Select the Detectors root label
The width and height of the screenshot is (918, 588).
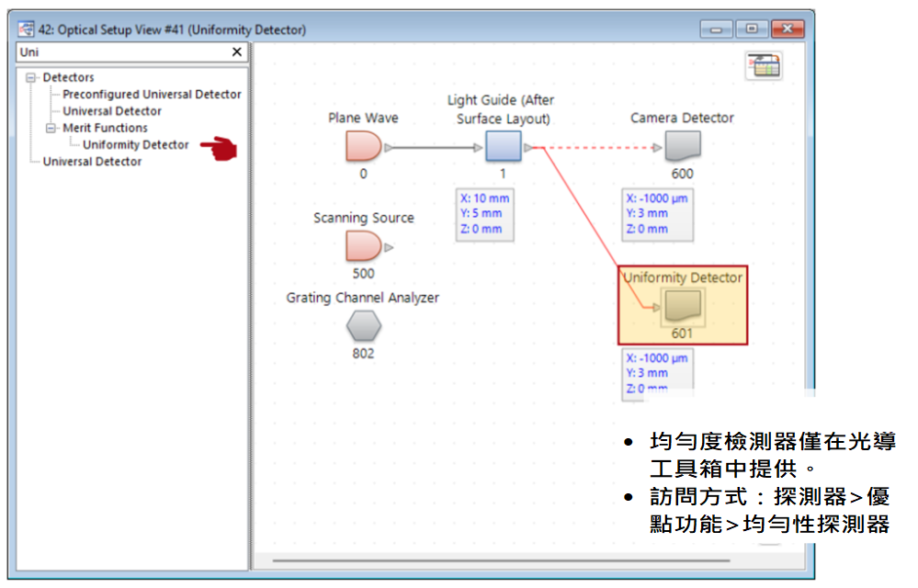pyautogui.click(x=68, y=77)
